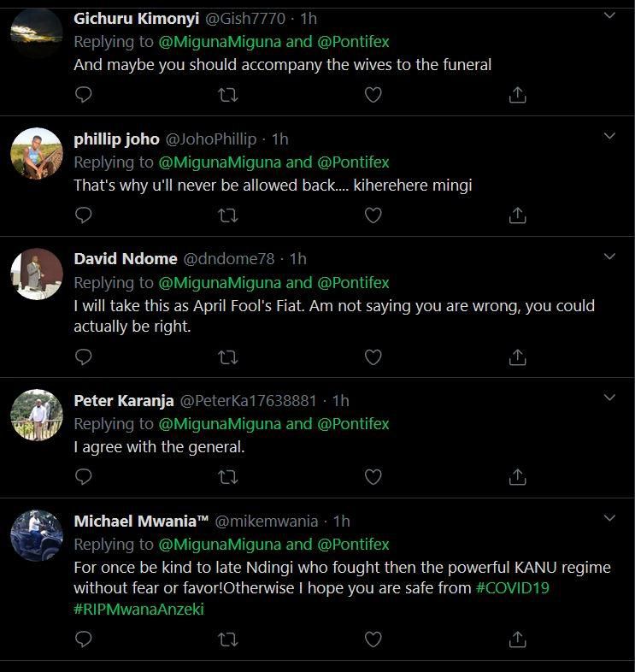Show more options for Michael Mwania's tweet

coord(609,518)
